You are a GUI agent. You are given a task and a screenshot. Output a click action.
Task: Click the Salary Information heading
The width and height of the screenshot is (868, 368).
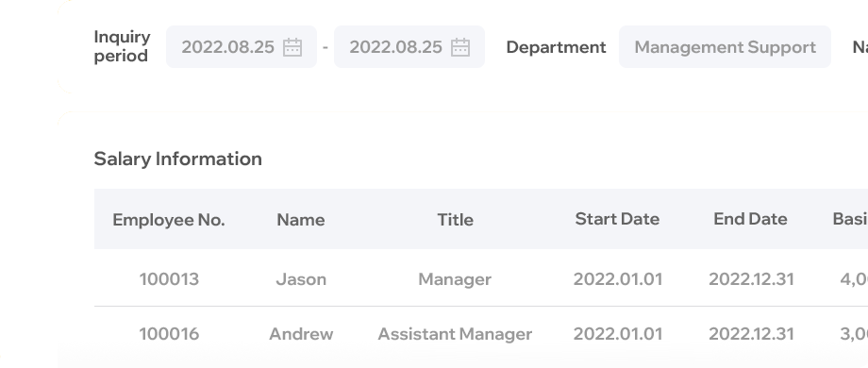pyautogui.click(x=177, y=159)
